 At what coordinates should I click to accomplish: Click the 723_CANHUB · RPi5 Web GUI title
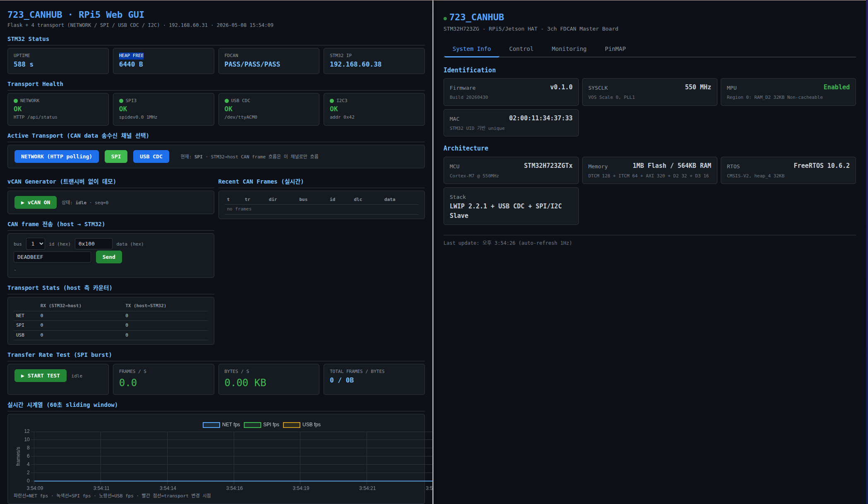(x=76, y=15)
